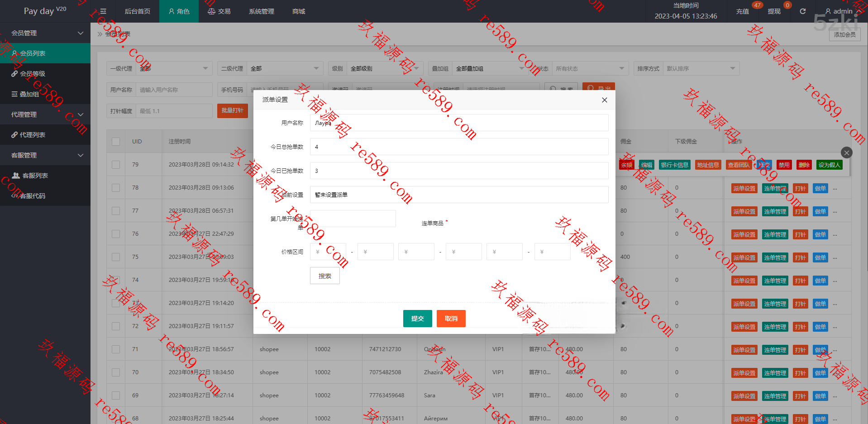Switch to the 交易 top menu tab

[219, 11]
